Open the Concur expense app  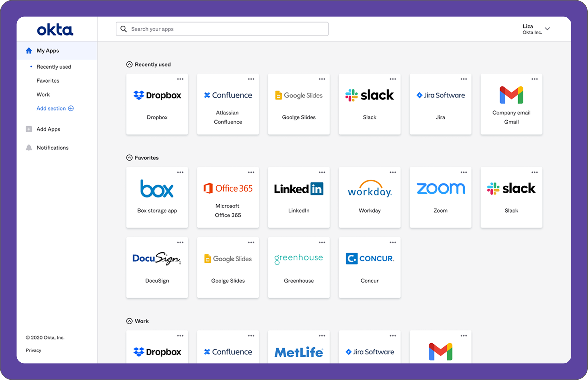369,268
